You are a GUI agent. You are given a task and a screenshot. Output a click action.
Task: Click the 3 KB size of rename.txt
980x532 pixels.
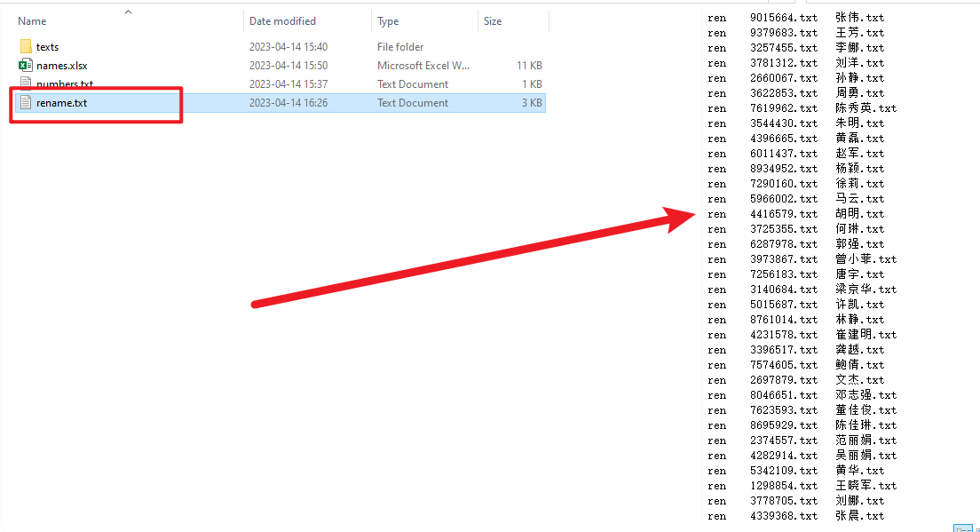(532, 103)
